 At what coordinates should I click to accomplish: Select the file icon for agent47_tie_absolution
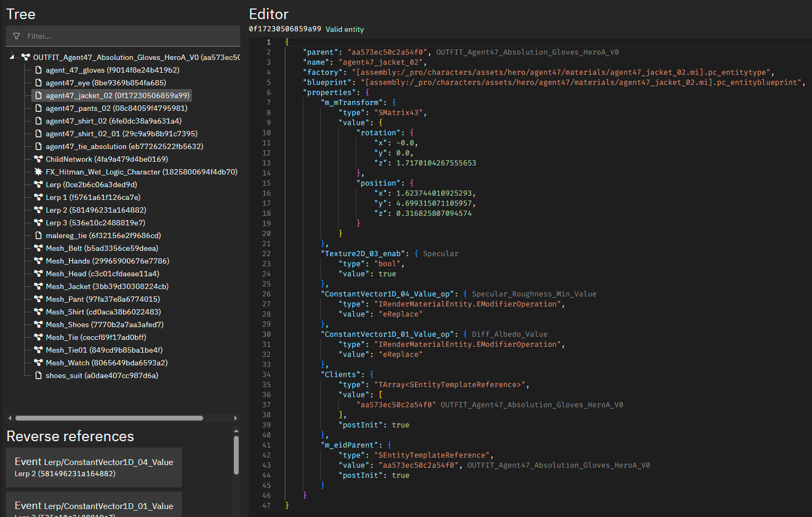(38, 146)
